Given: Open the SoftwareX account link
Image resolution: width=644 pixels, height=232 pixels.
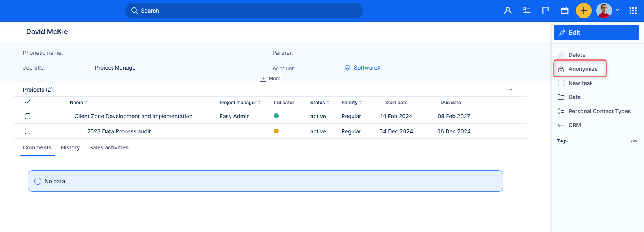Looking at the screenshot, I should coord(367,68).
